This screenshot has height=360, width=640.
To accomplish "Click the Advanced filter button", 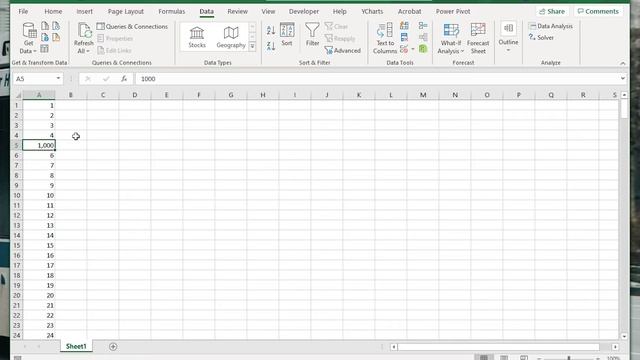I will [x=343, y=51].
